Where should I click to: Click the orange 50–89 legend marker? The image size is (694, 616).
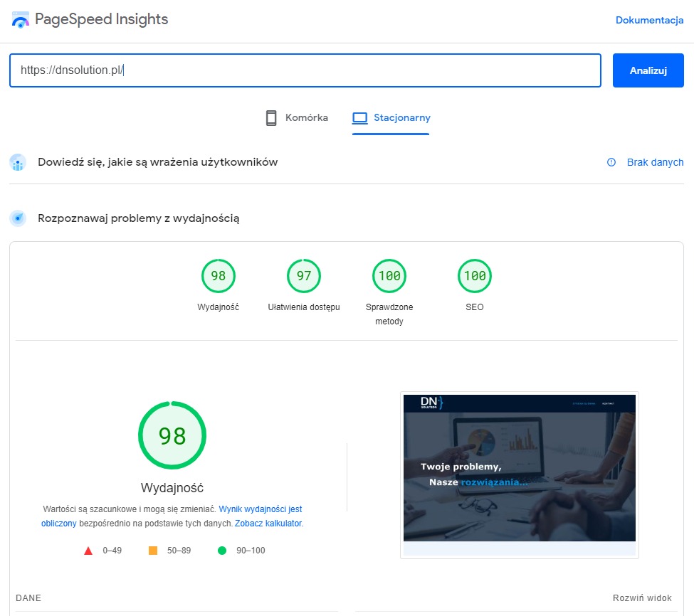click(x=154, y=550)
